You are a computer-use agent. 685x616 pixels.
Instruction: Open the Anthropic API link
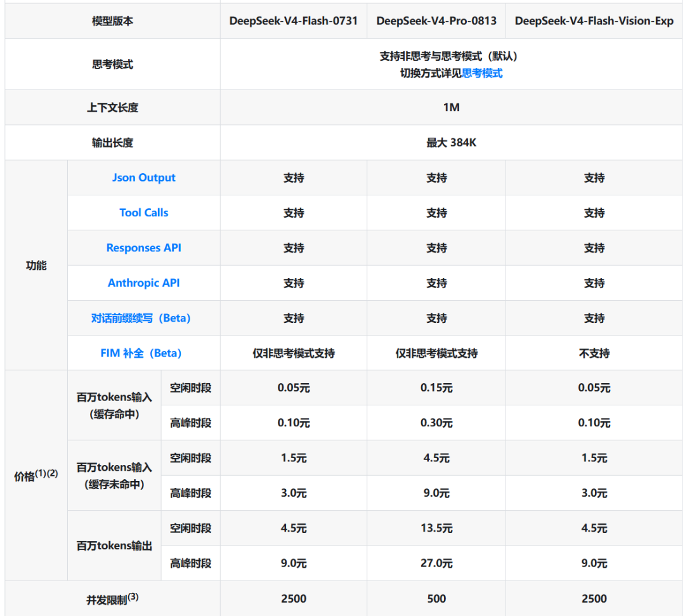click(x=144, y=283)
